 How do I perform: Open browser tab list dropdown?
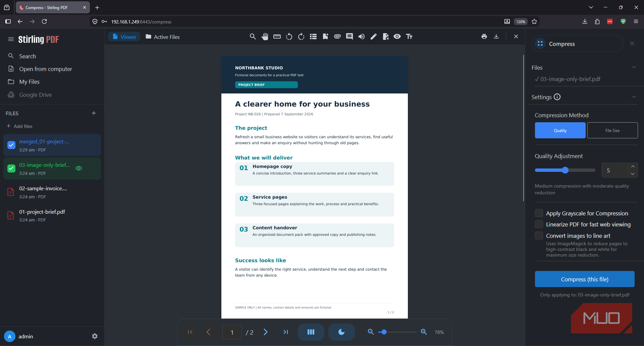pyautogui.click(x=591, y=7)
